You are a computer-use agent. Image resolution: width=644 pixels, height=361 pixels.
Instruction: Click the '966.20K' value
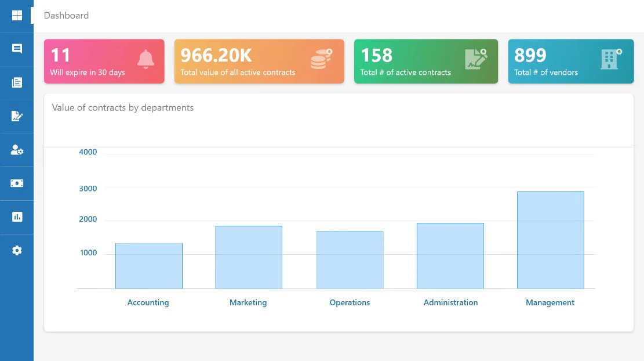pos(216,56)
